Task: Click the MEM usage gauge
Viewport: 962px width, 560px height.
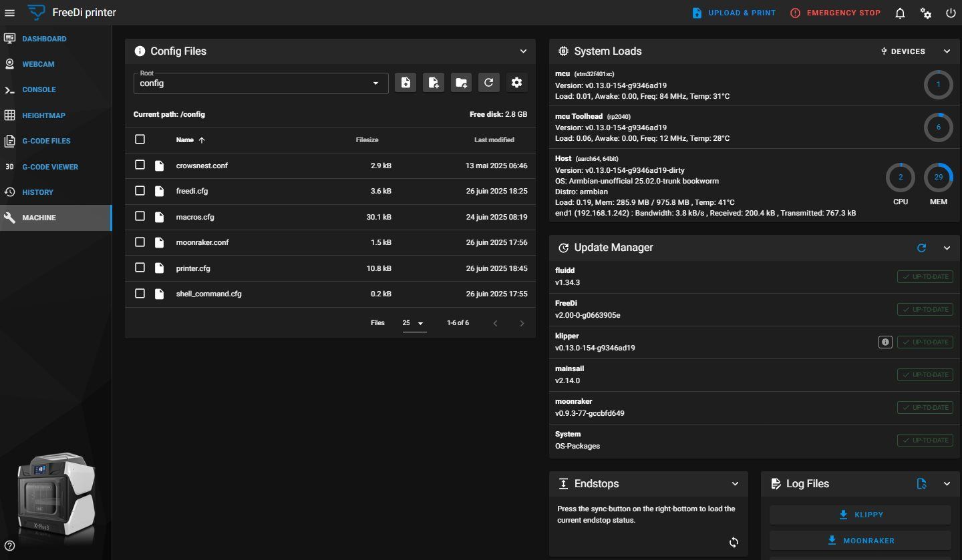Action: (939, 178)
